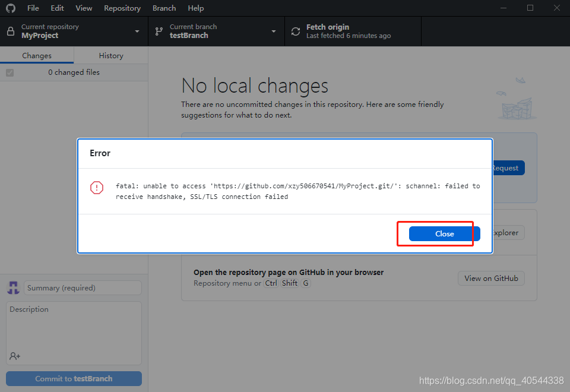This screenshot has height=392, width=570.
Task: Open the Help menu
Action: [x=195, y=8]
